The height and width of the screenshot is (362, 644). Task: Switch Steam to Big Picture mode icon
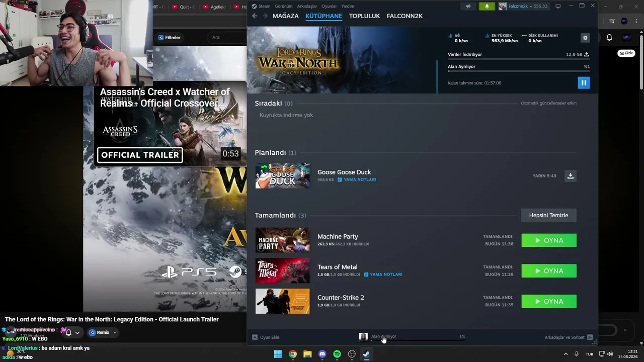558,7
